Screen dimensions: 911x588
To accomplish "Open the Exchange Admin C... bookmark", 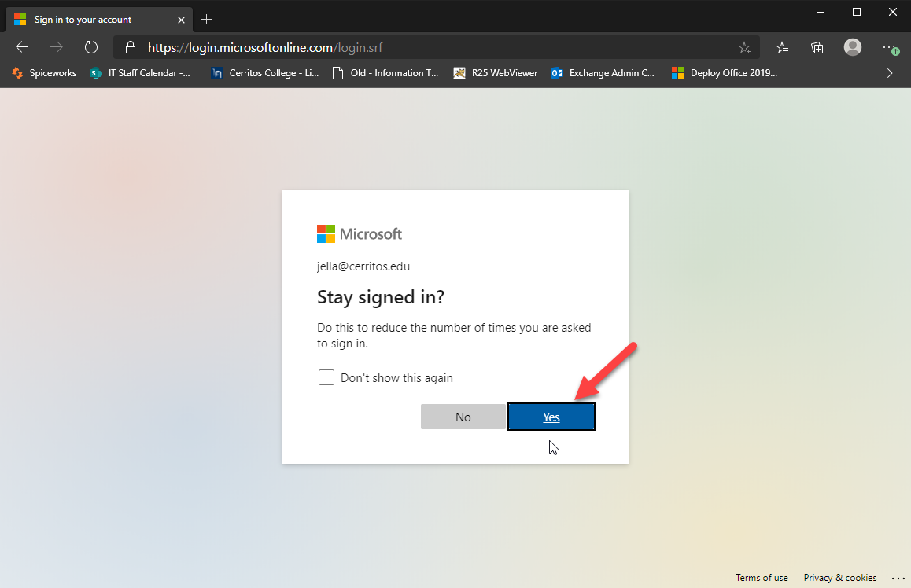I will (x=603, y=73).
